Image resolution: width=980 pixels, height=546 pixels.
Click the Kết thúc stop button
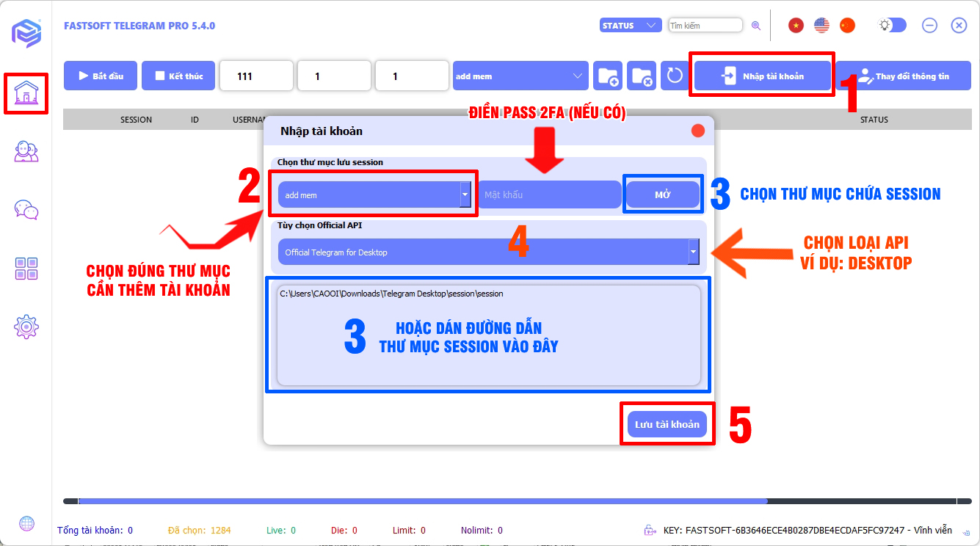tap(178, 76)
